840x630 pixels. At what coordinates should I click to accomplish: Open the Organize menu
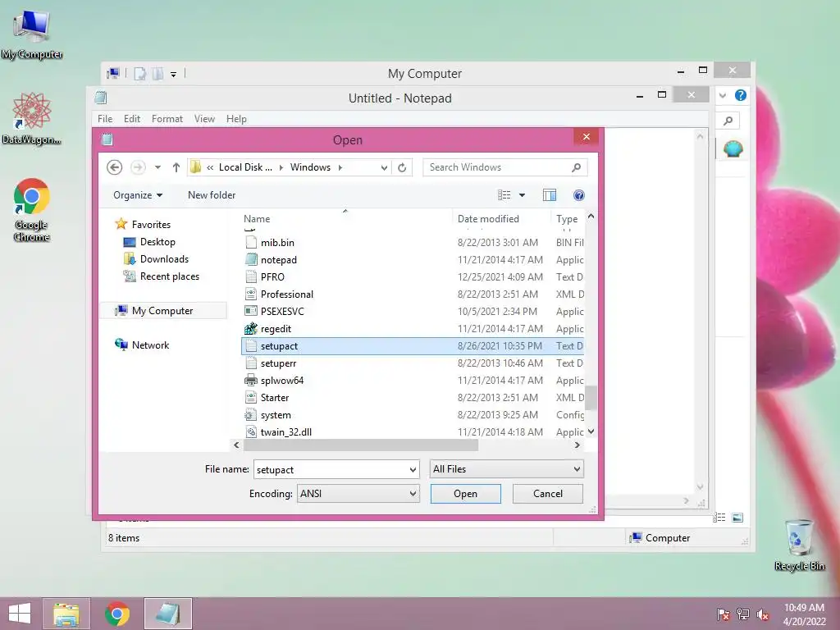138,195
